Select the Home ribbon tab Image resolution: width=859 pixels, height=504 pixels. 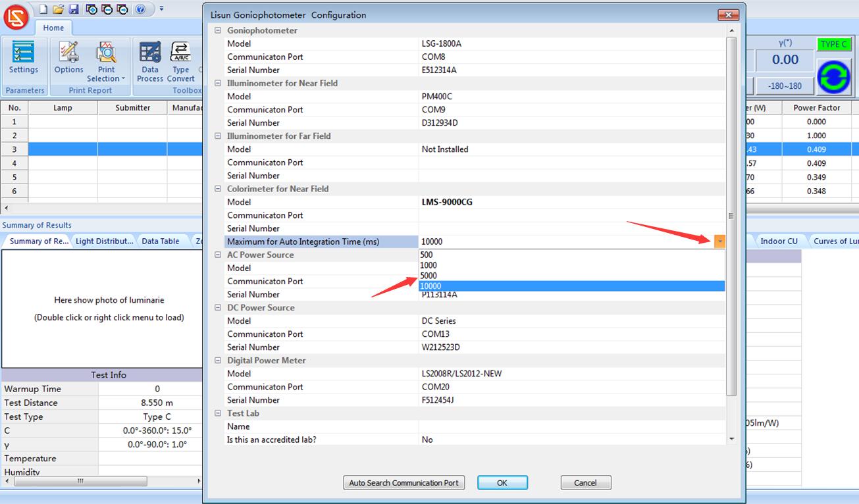pos(53,28)
